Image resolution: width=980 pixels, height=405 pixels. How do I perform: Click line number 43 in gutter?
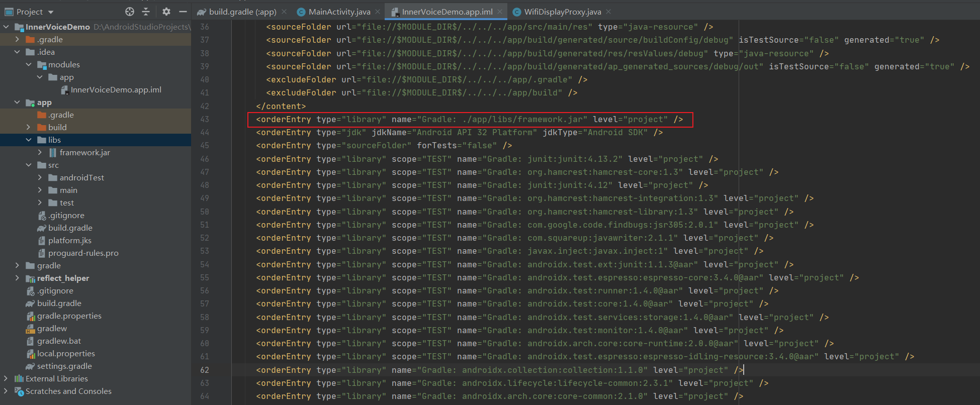click(205, 119)
